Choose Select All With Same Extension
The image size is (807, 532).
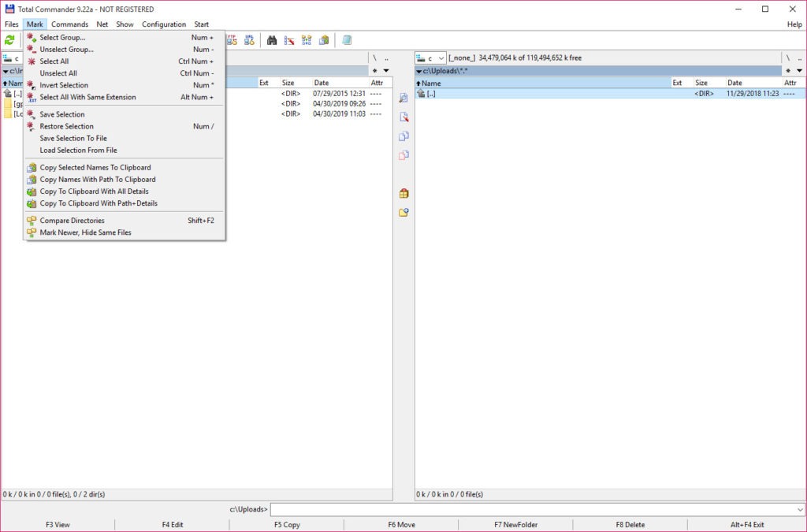pos(124,97)
